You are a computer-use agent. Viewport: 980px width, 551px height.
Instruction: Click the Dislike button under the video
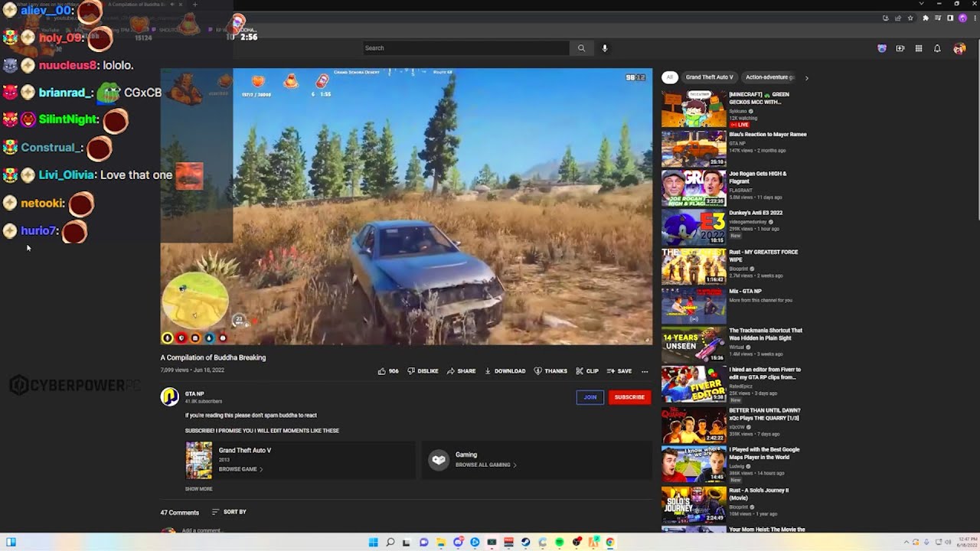pos(423,371)
